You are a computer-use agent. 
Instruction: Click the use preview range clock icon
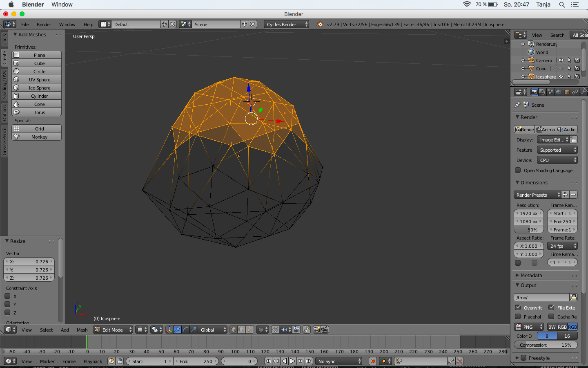(111, 361)
